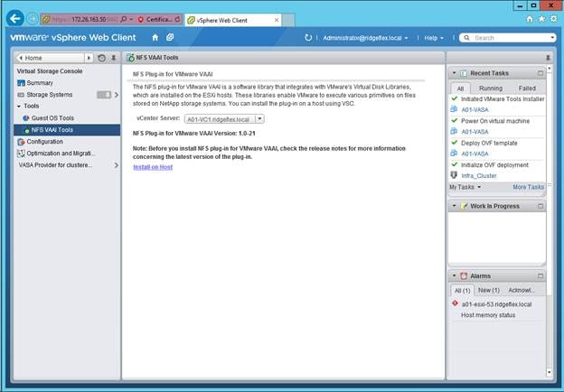Open browser home icon at top right
Viewport: 564px width, 392px height.
[530, 19]
